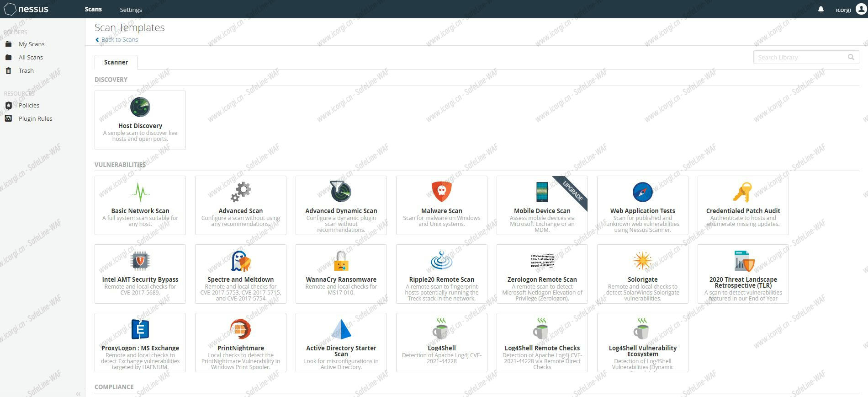The width and height of the screenshot is (868, 397).
Task: Open the Scans top menu
Action: tap(93, 9)
